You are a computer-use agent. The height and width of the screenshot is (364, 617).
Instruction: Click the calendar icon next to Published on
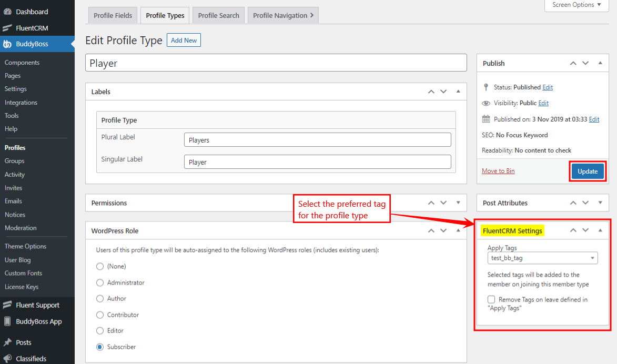[x=485, y=119]
